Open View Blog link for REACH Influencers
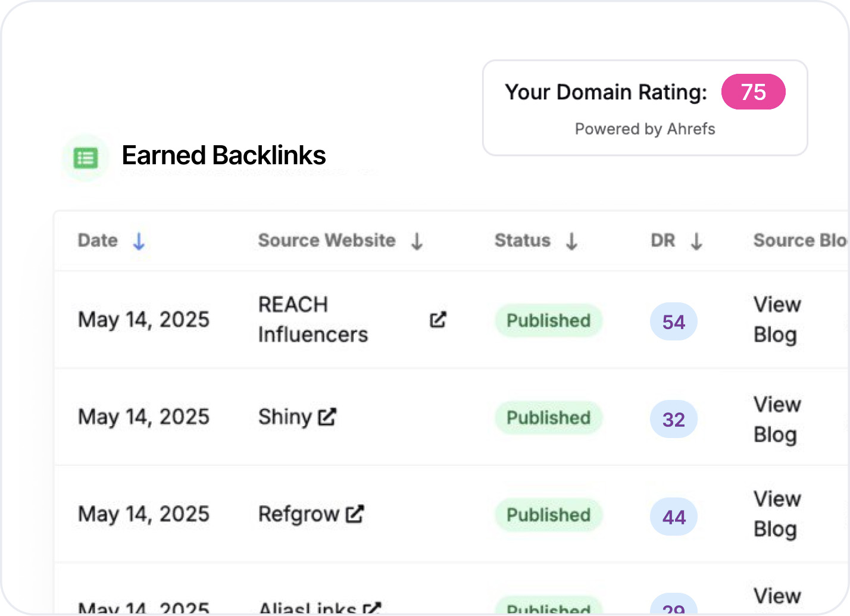The height and width of the screenshot is (616, 850). coord(776,320)
